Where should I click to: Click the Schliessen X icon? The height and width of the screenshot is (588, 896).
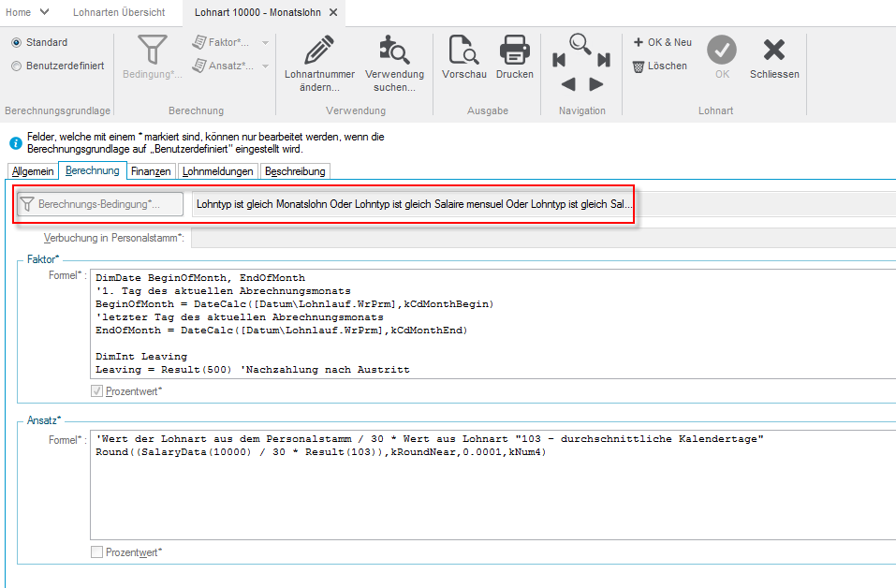pos(774,50)
